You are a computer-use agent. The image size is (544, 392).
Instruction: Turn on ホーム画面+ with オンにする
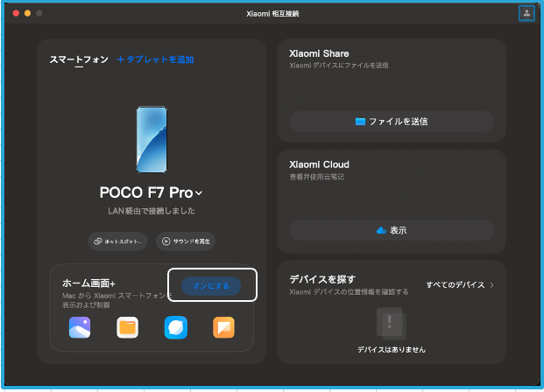(211, 285)
